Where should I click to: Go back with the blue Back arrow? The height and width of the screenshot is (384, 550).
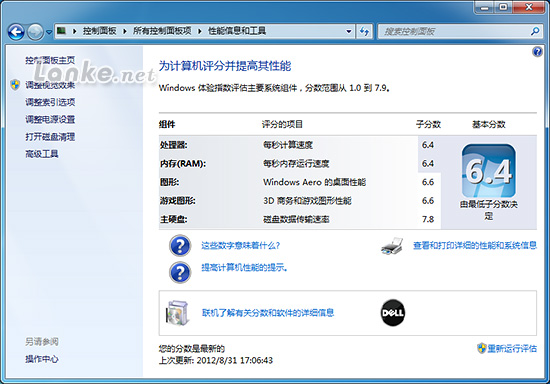[x=16, y=32]
